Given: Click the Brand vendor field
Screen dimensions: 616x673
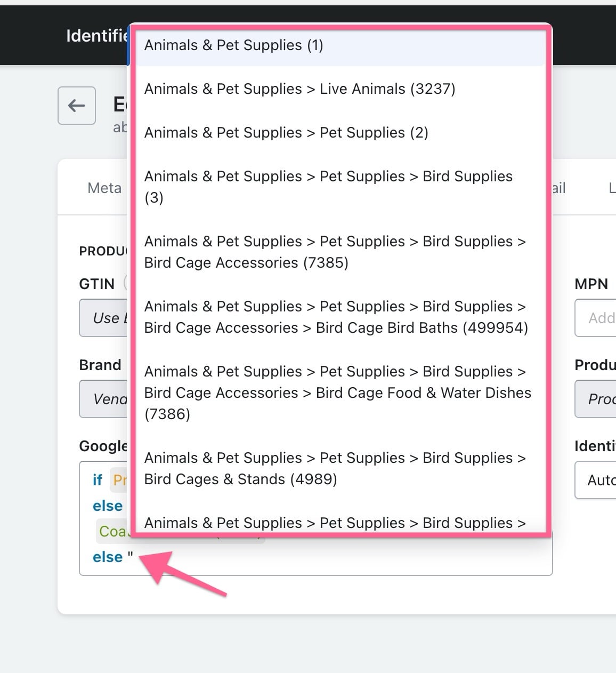Looking at the screenshot, I should [x=103, y=399].
